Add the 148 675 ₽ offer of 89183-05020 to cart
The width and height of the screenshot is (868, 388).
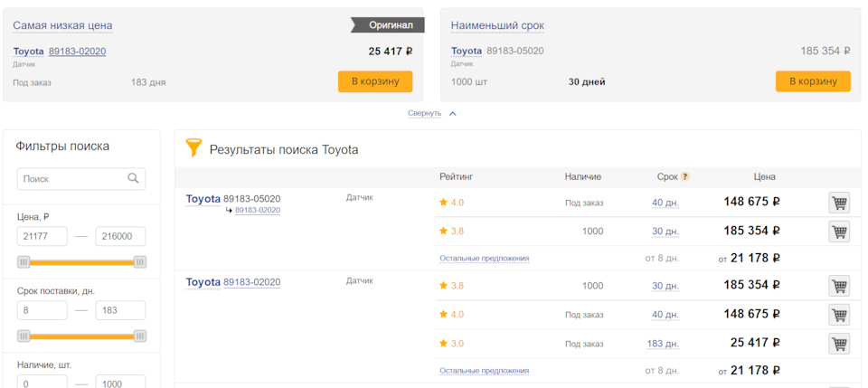click(838, 203)
